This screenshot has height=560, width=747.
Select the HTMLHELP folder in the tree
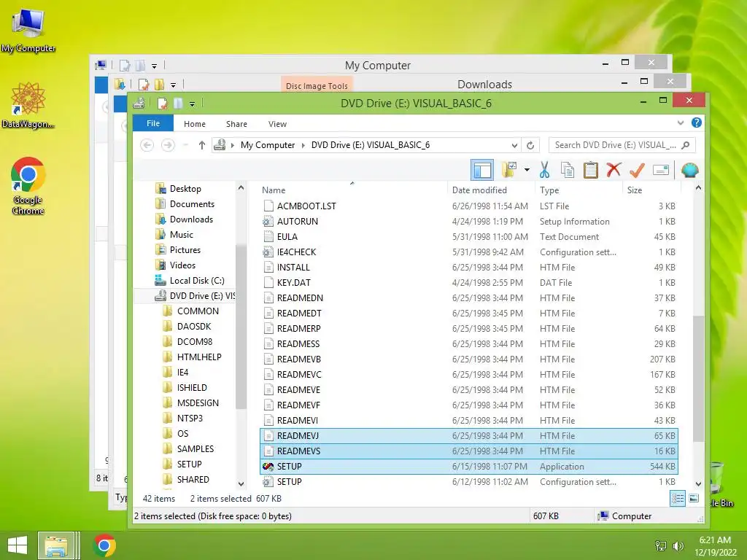[199, 357]
